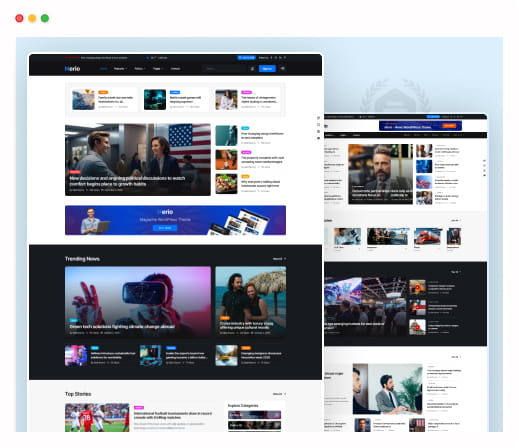This screenshot has height=448, width=519.
Task: Open the blue cityscape thumbnail in the bottom trending row
Action: 151,355
